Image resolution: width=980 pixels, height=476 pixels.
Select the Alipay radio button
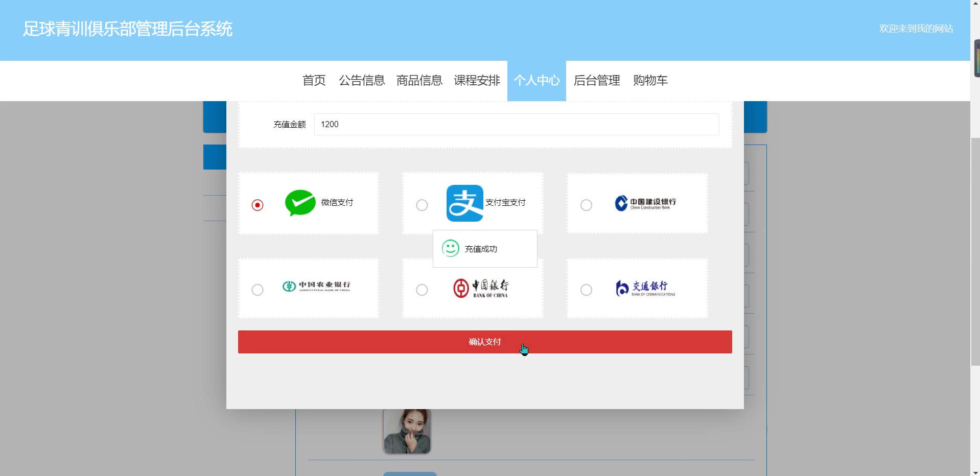pyautogui.click(x=422, y=205)
